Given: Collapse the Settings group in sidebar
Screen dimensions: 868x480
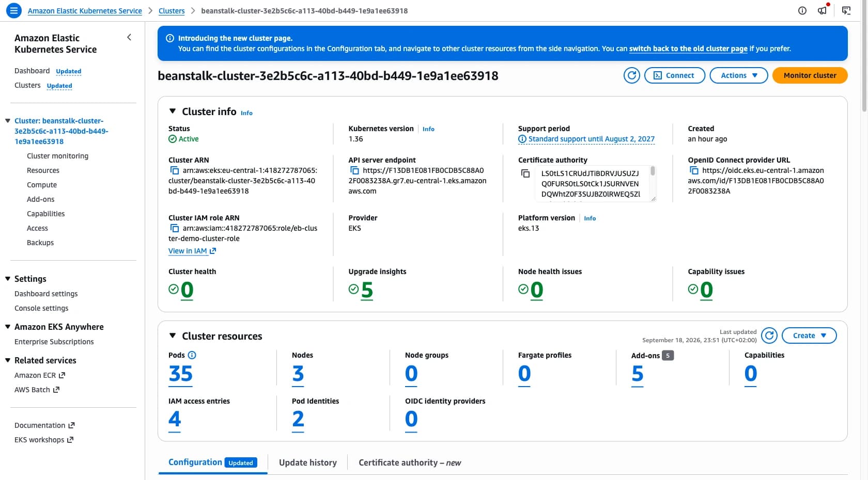Looking at the screenshot, I should 8,279.
